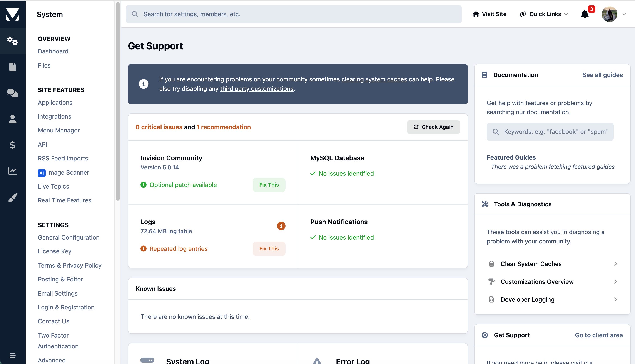The height and width of the screenshot is (364, 635).
Task: Open Login & Registration settings
Action: tap(66, 308)
